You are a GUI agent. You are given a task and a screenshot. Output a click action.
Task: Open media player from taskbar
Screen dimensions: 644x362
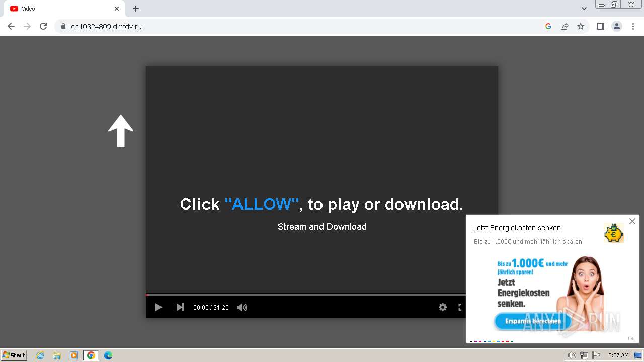pyautogui.click(x=74, y=355)
